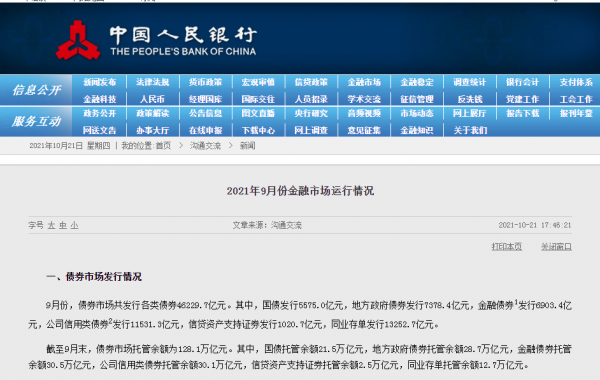This screenshot has height=380, width=600.
Task: Set font size to 小
Action: pyautogui.click(x=74, y=225)
